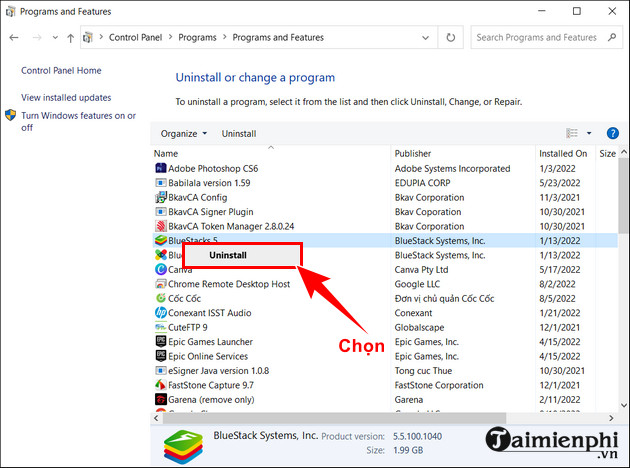The height and width of the screenshot is (468, 630).
Task: Click the eSigner Java version icon
Action: [161, 370]
